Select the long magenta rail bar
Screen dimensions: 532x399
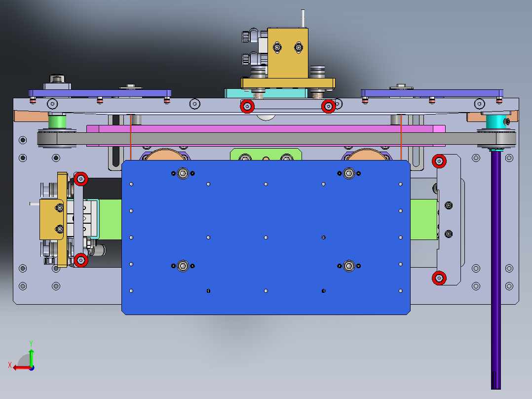pos(266,129)
